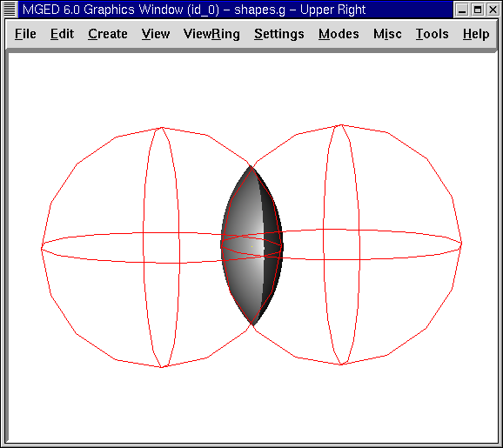
Task: Open the Edit menu
Action: (63, 34)
